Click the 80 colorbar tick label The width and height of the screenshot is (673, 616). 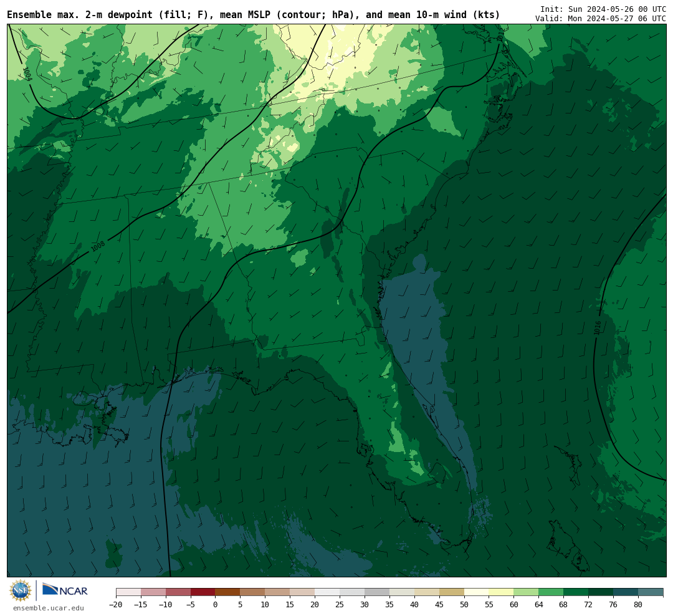click(639, 604)
